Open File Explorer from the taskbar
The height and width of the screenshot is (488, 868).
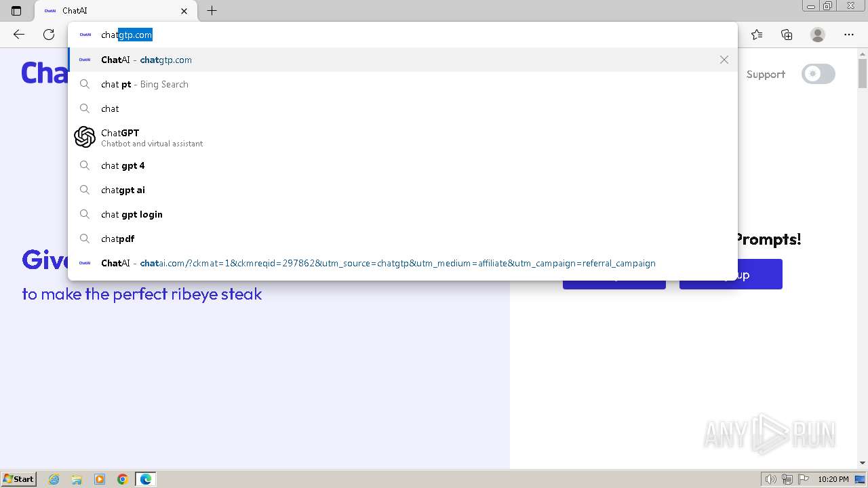tap(77, 479)
